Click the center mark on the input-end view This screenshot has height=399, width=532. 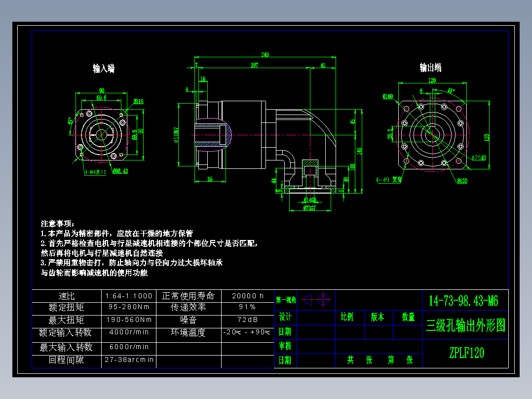pos(101,134)
